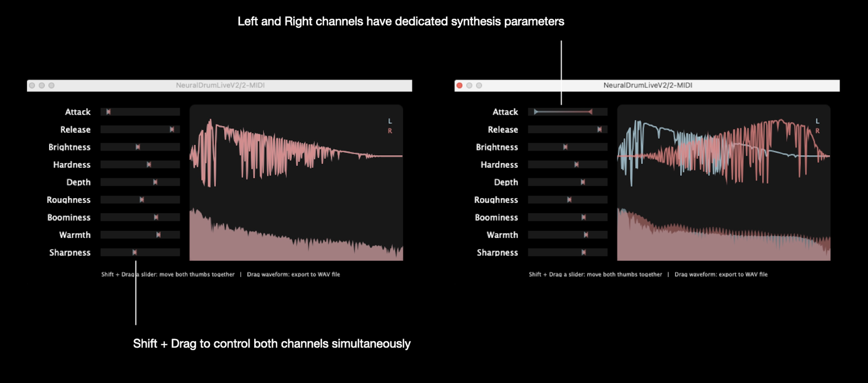Viewport: 868px width, 383px height.
Task: Click the L channel label in left waveform
Action: click(390, 121)
